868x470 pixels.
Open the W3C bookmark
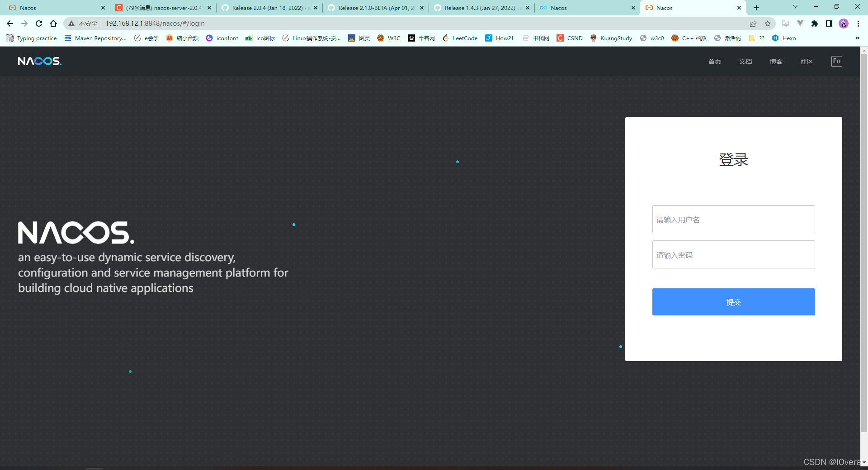click(x=389, y=38)
